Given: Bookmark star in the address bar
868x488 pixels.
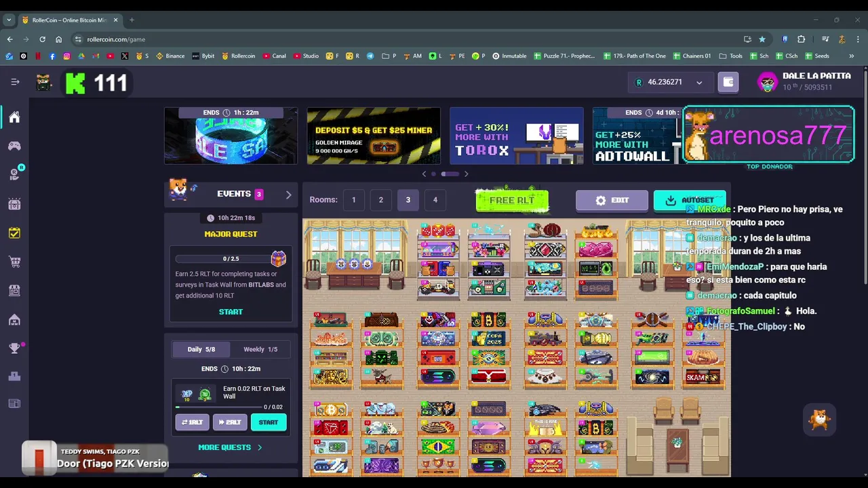Looking at the screenshot, I should 762,39.
